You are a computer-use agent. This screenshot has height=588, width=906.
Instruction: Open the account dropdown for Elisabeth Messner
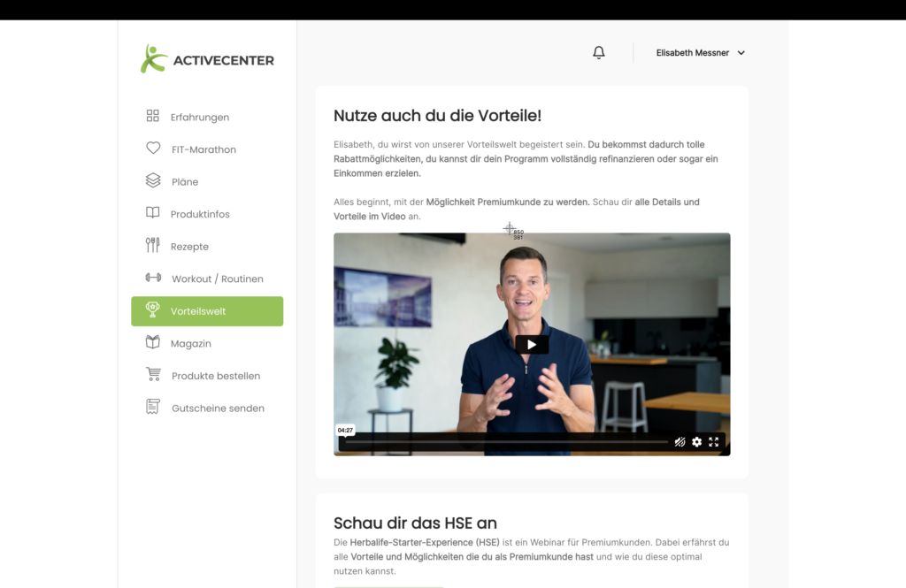pyautogui.click(x=701, y=52)
